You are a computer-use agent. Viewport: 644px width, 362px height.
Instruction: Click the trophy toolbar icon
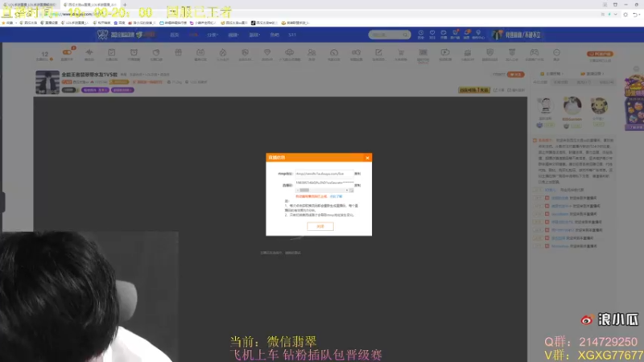click(512, 52)
